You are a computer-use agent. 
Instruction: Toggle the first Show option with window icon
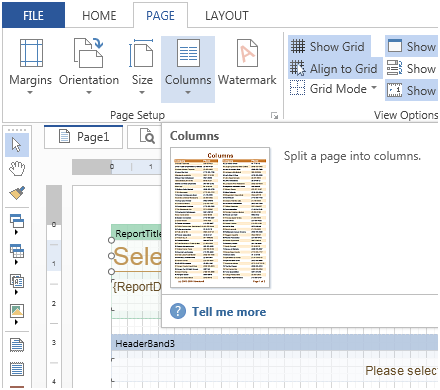(x=412, y=46)
